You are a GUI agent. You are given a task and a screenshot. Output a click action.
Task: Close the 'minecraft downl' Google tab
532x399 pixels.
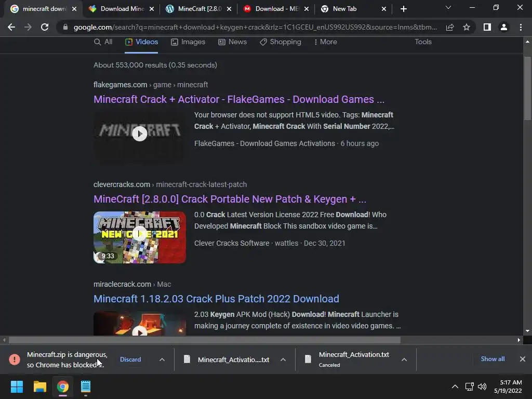tap(74, 9)
